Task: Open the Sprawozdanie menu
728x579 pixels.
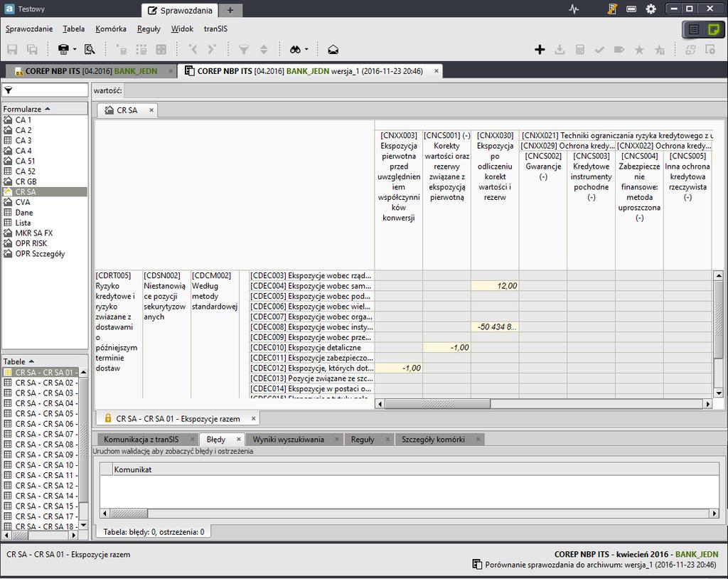Action: click(x=29, y=29)
